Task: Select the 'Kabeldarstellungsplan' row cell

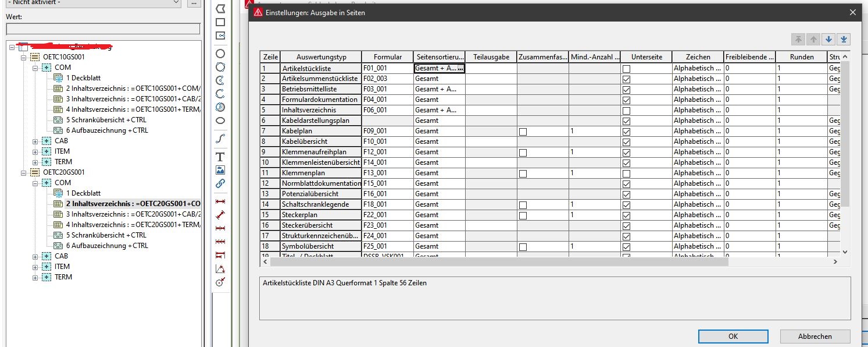Action: (321, 121)
